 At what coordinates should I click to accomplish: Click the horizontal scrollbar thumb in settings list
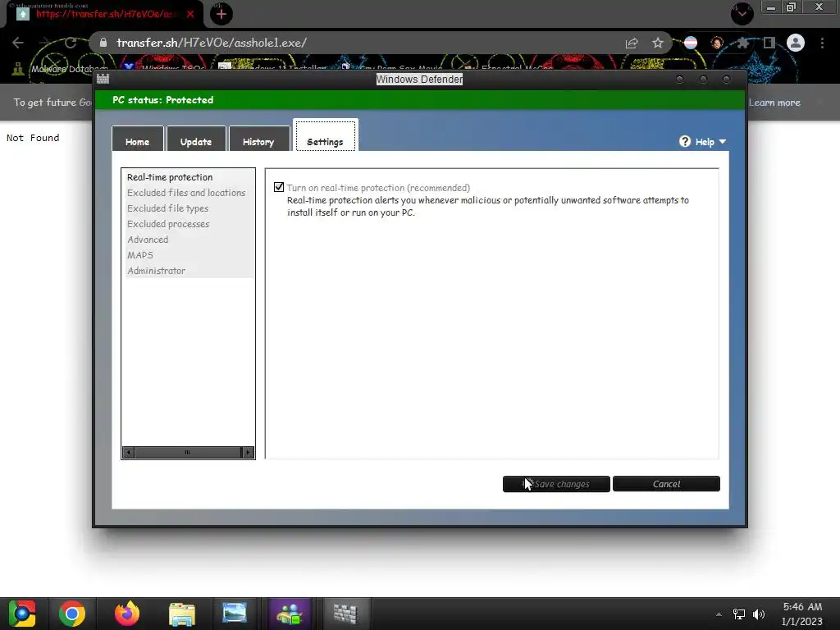188,453
